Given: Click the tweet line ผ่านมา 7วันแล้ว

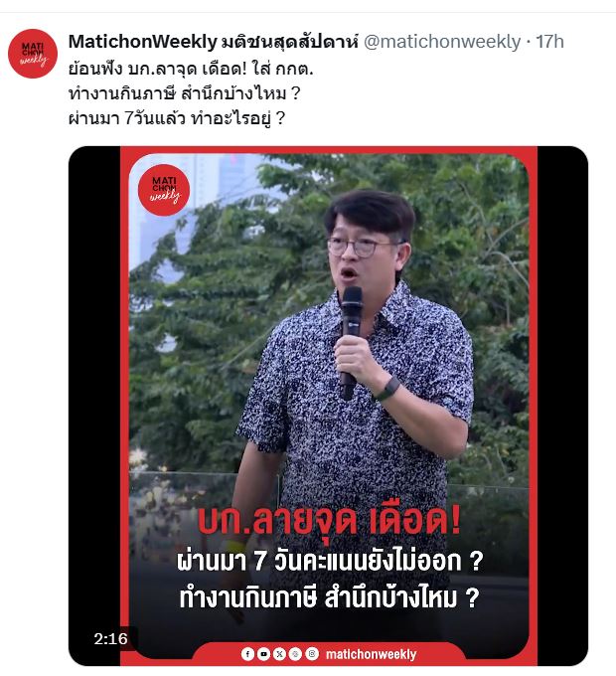Looking at the screenshot, I should tap(177, 118).
